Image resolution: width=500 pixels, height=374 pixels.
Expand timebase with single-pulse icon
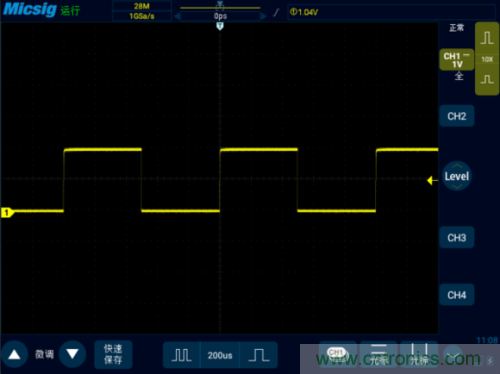click(x=259, y=355)
